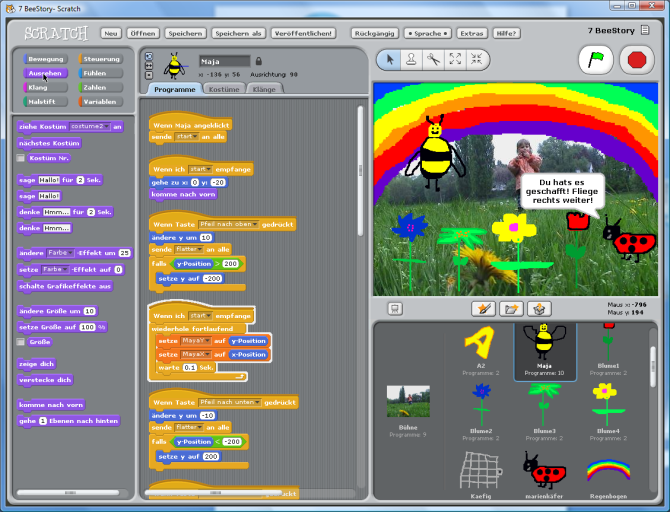Select the scissors delete tool
The image size is (670, 512).
pyautogui.click(x=433, y=59)
